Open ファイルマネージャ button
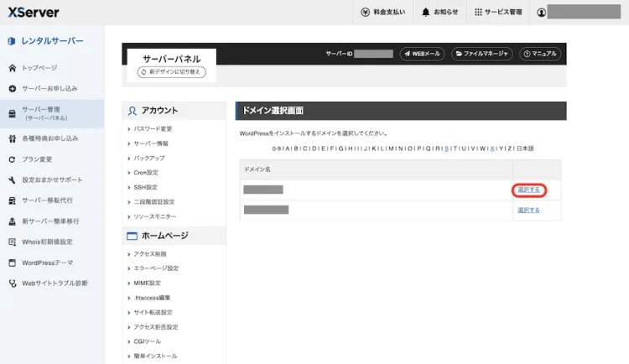Image resolution: width=629 pixels, height=364 pixels. [x=481, y=54]
